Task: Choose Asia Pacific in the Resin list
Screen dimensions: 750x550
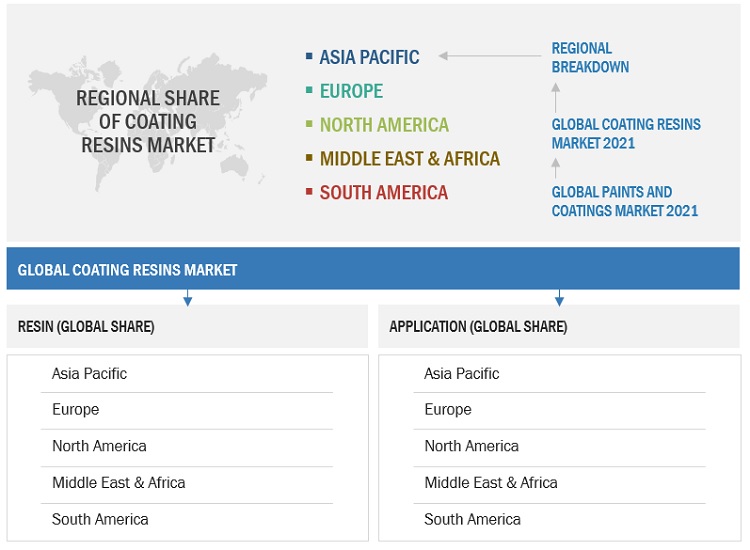Action: pyautogui.click(x=90, y=374)
